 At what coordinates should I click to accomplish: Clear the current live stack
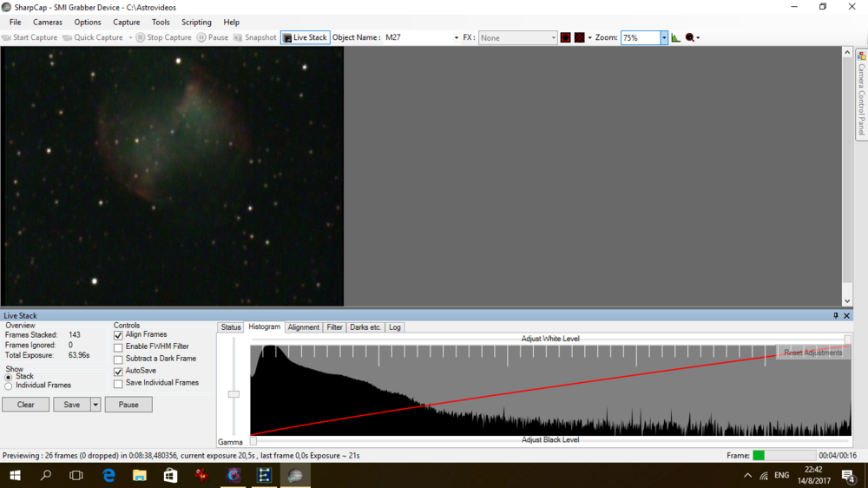pyautogui.click(x=25, y=405)
